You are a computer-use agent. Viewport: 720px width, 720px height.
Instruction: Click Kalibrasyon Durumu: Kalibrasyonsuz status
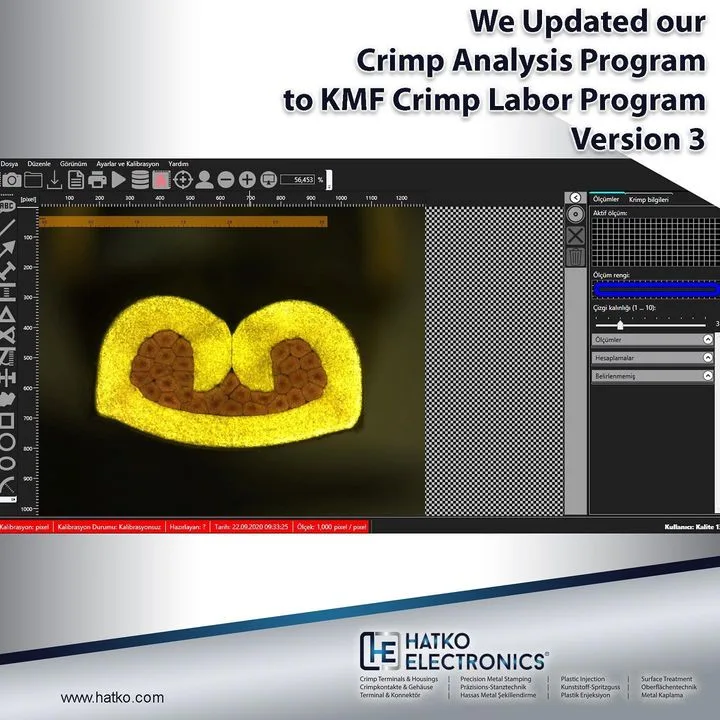tap(109, 527)
